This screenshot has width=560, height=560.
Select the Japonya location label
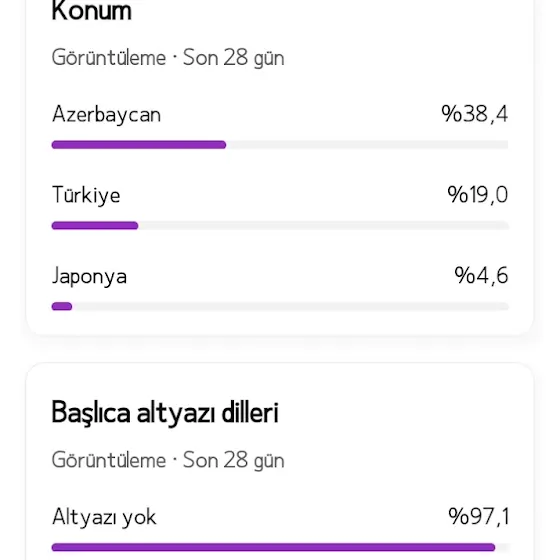89,277
